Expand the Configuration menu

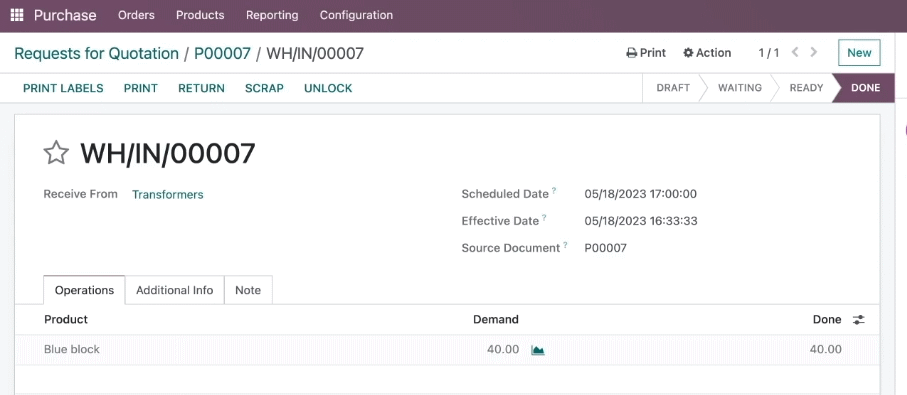pos(356,15)
